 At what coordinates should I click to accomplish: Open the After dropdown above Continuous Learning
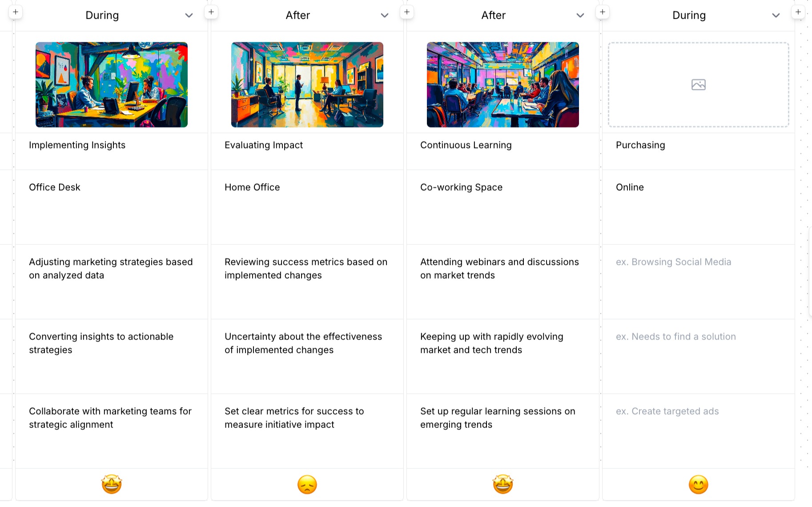(x=580, y=16)
